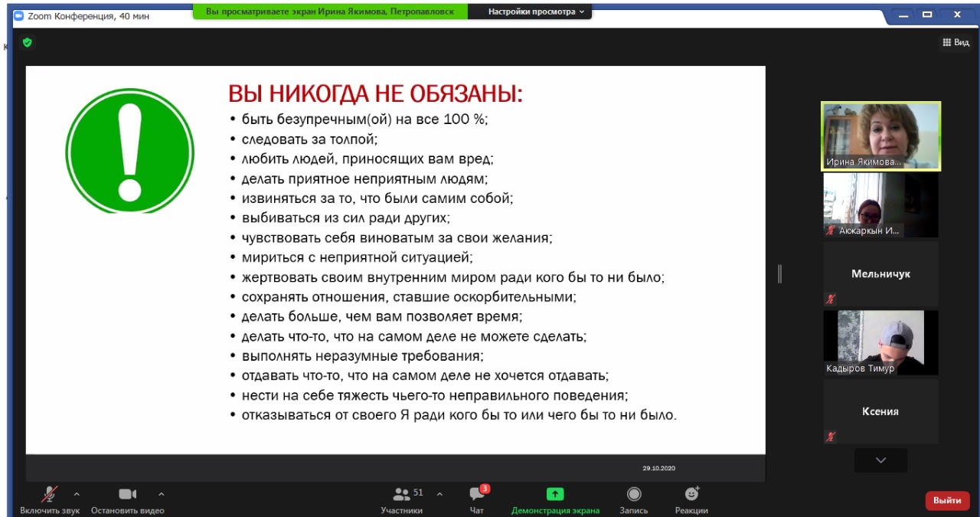Click Zoom logo in title bar
Viewport: 980px width, 517px height.
(19, 15)
